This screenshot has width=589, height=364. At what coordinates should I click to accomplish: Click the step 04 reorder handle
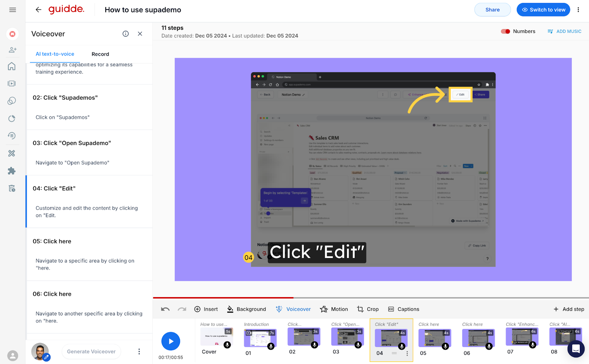click(394, 353)
